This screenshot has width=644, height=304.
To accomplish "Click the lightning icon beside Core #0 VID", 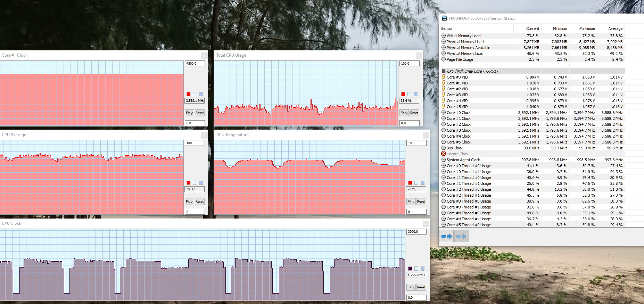I will (x=444, y=77).
